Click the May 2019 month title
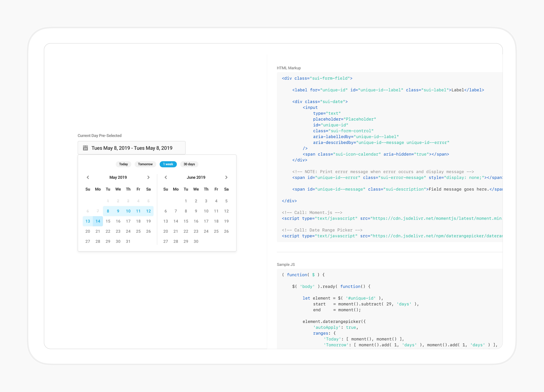544x392 pixels. pyautogui.click(x=118, y=177)
